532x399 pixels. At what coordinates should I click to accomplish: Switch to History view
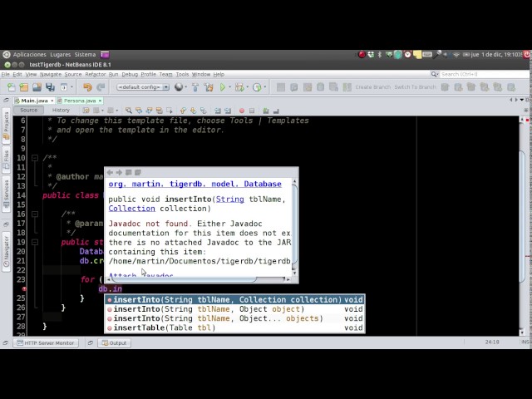pyautogui.click(x=61, y=111)
